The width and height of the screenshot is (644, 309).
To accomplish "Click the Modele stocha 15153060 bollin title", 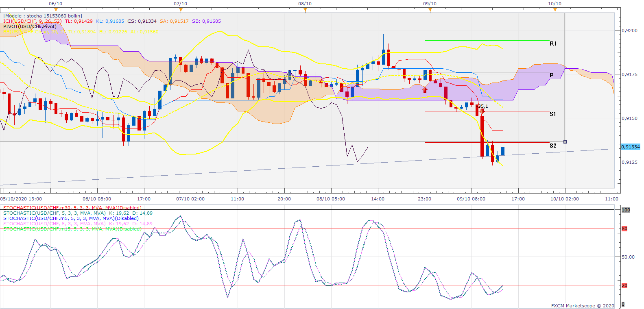I will click(43, 16).
